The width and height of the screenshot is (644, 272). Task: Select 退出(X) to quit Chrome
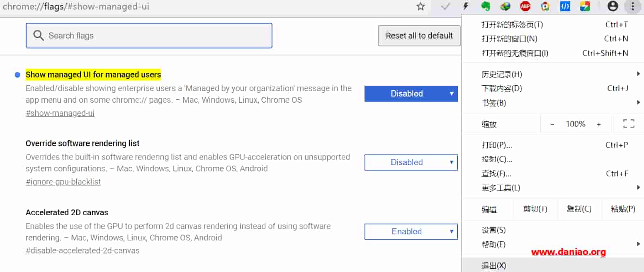552,265
